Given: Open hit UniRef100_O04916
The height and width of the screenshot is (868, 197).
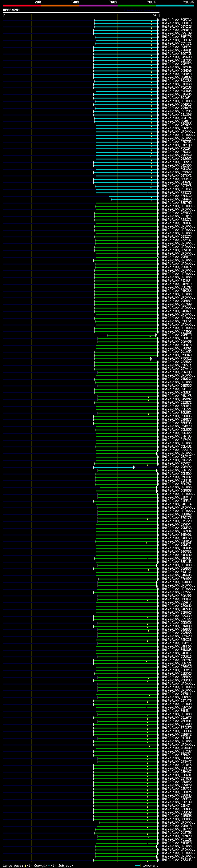Looking at the screenshot, I should (176, 104).
